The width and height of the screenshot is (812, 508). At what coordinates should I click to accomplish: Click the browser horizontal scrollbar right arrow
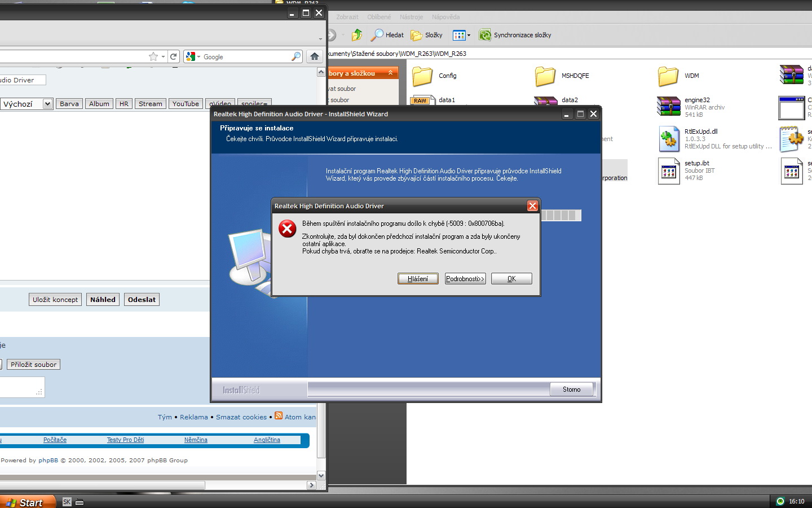[x=311, y=485]
